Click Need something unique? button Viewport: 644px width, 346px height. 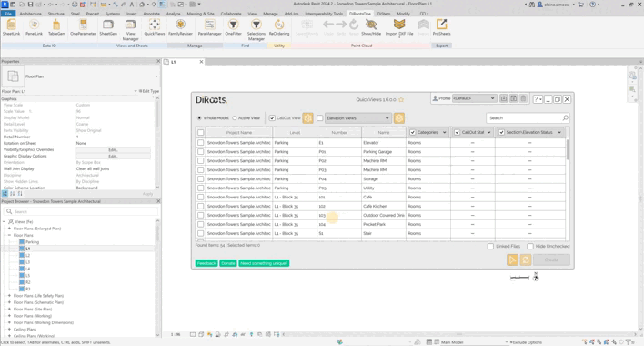pyautogui.click(x=264, y=263)
